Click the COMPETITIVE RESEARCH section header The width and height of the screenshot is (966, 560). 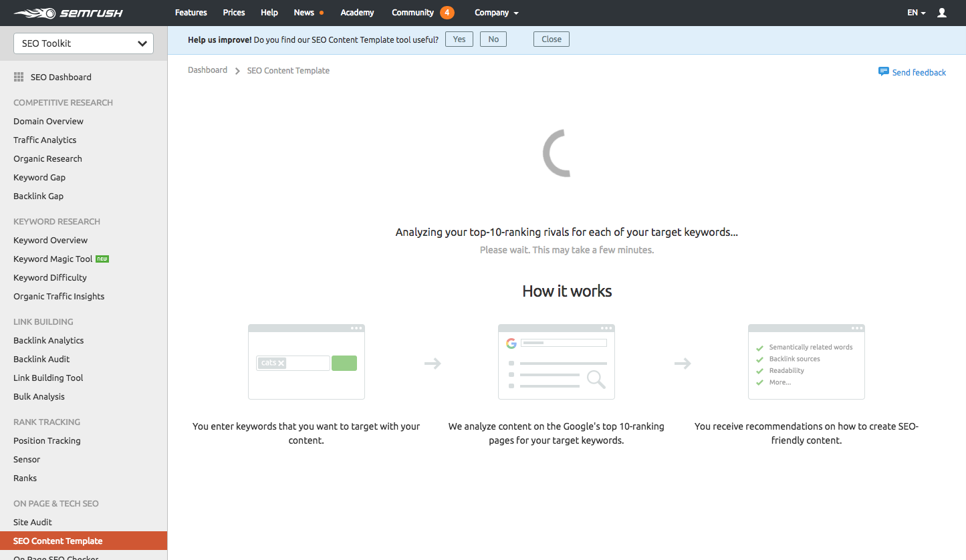tap(63, 102)
